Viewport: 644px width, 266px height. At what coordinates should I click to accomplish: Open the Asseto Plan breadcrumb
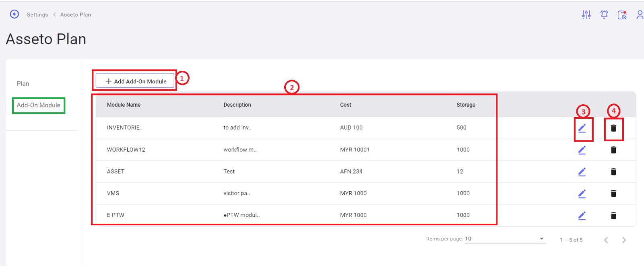[76, 14]
